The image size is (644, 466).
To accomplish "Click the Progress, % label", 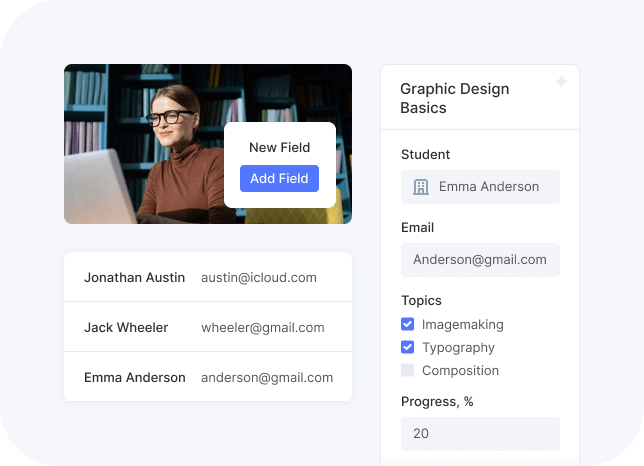I will point(437,401).
